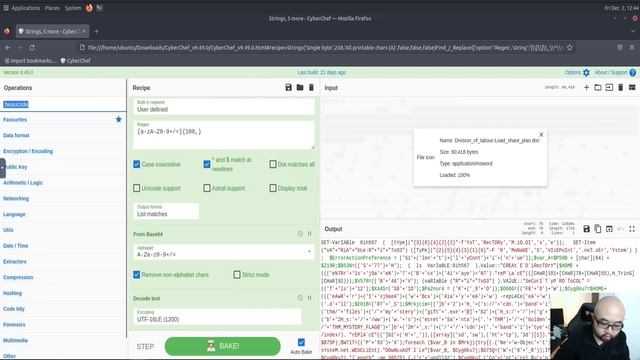Close the file info card
This screenshot has height=360, width=640.
pos(541,134)
